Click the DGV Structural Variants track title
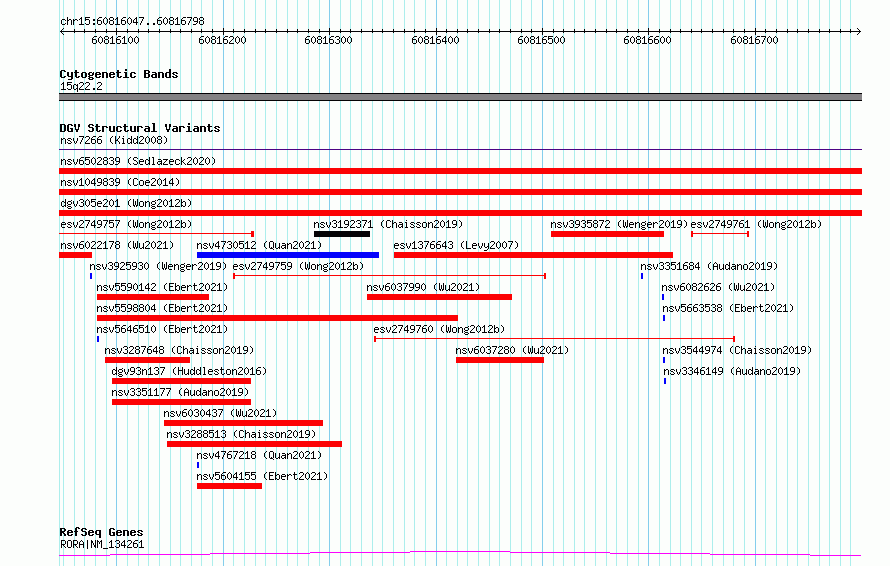This screenshot has height=566, width=890. tap(140, 128)
